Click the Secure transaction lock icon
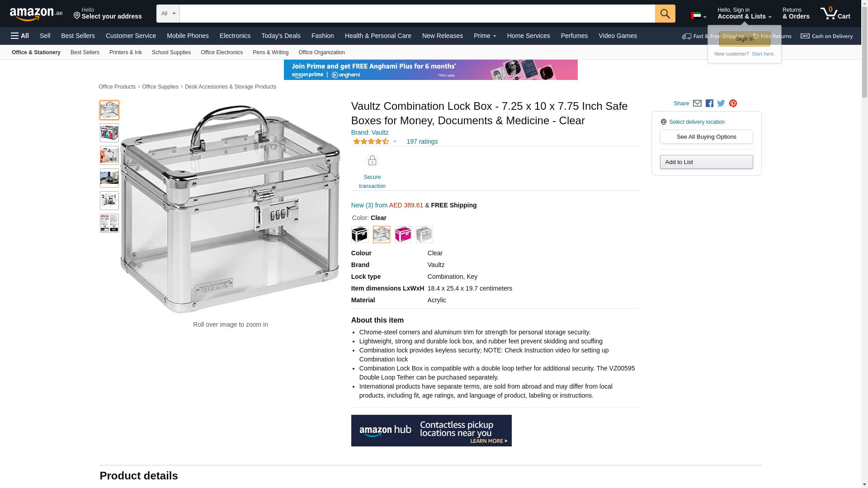Image resolution: width=868 pixels, height=488 pixels. [372, 161]
